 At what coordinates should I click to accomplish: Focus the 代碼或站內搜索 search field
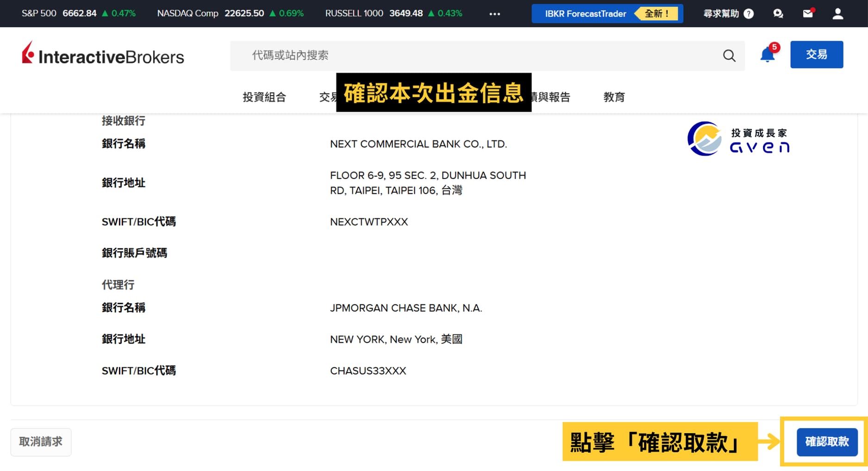[472, 56]
